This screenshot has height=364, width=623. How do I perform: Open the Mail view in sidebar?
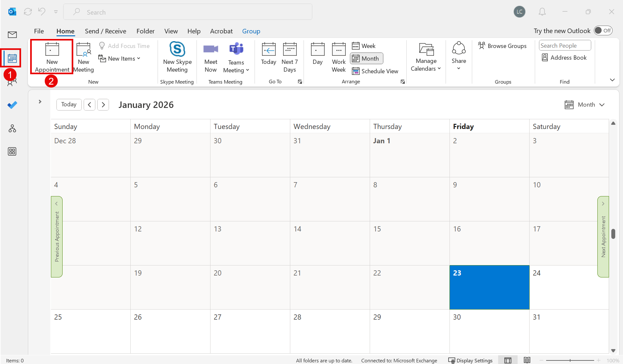coord(12,35)
